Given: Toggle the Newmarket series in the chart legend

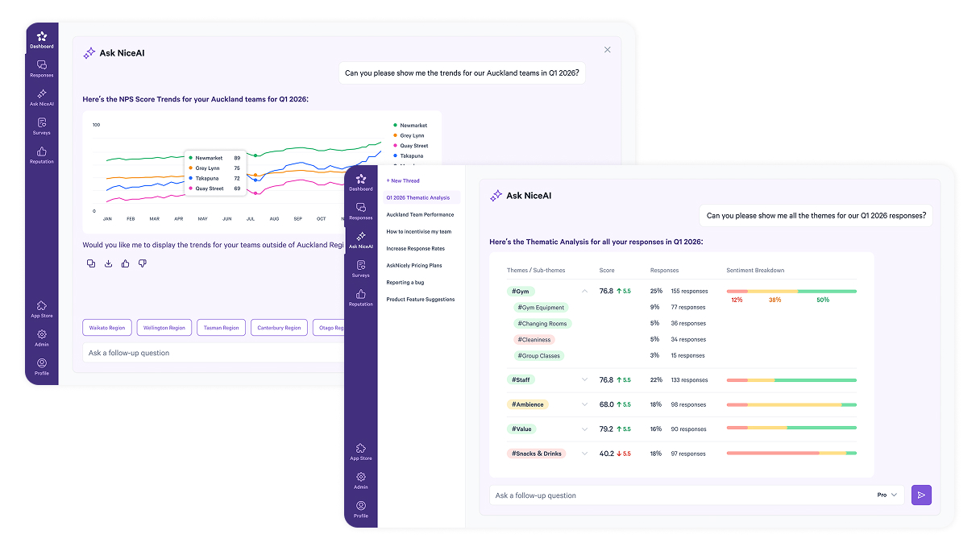Looking at the screenshot, I should 410,126.
